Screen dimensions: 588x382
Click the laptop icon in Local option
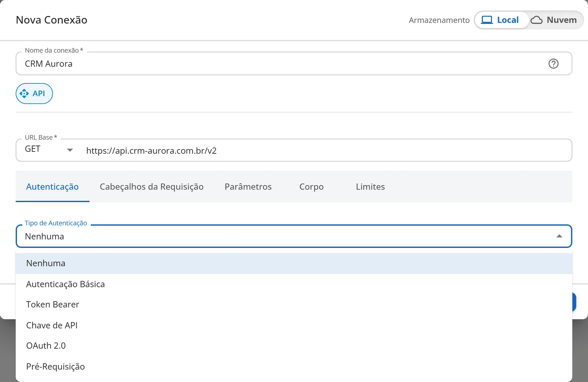(x=487, y=20)
